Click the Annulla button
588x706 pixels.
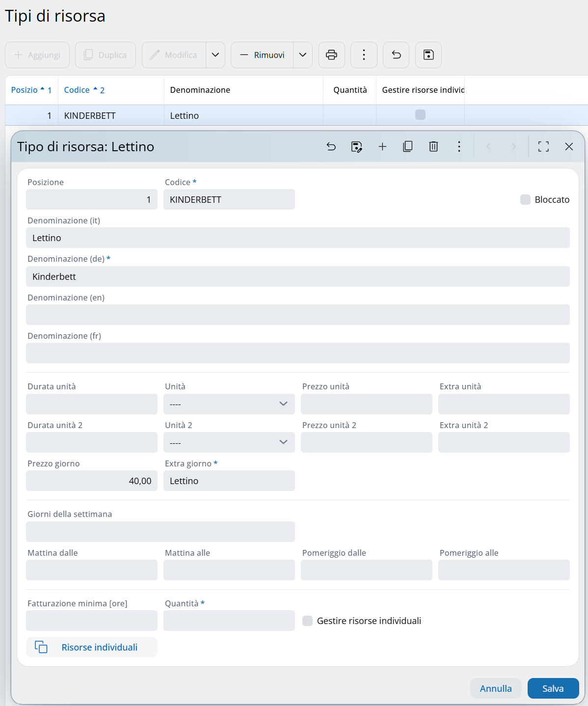496,688
